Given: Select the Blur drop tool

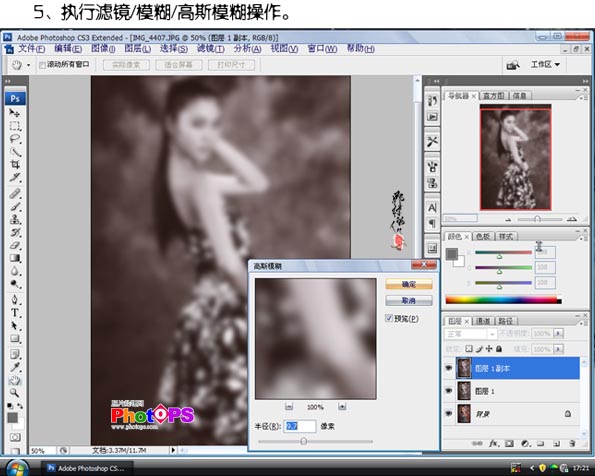Looking at the screenshot, I should 15,271.
